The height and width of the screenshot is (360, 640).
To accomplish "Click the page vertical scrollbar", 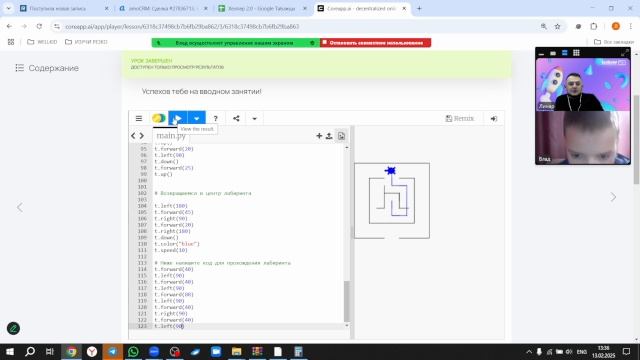I will pyautogui.click(x=636, y=139).
